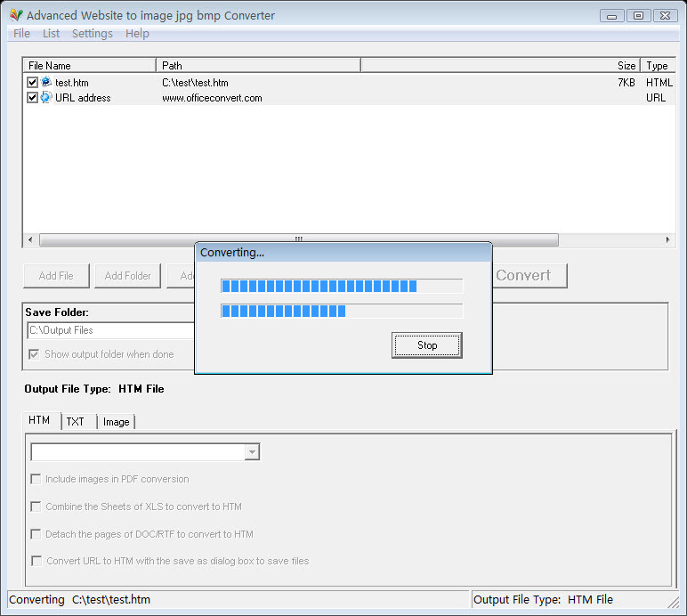Click the scrollbar right arrow
The width and height of the screenshot is (687, 616).
tap(667, 239)
